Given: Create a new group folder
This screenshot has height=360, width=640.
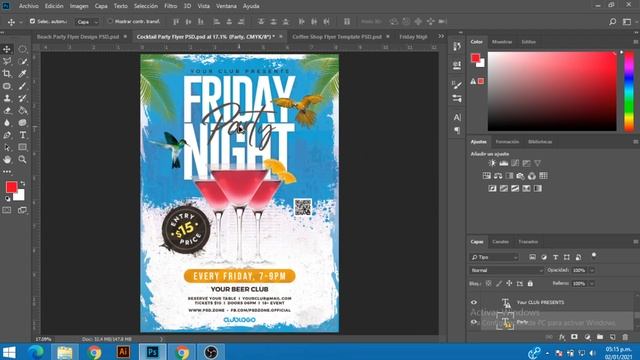Looking at the screenshot, I should 600,337.
